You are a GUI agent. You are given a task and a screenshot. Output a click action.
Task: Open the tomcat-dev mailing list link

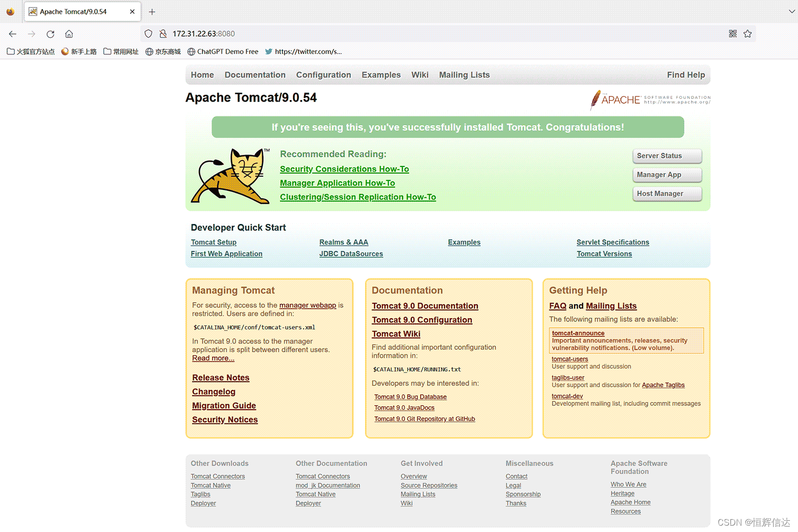567,396
